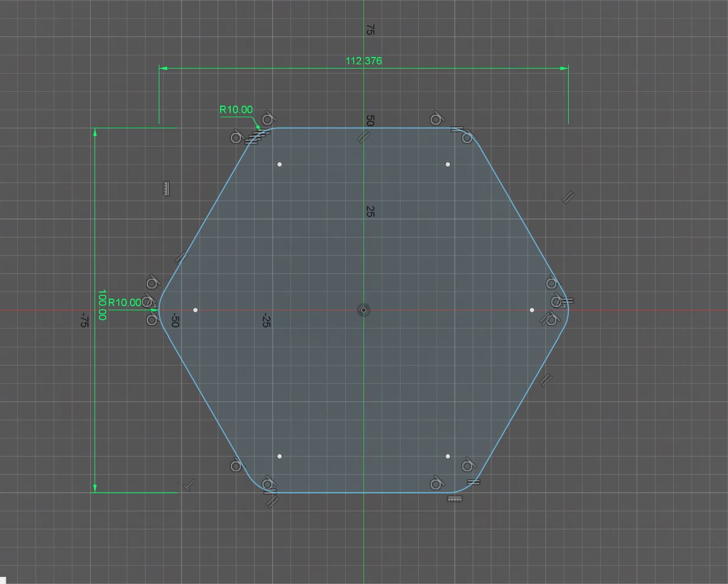This screenshot has height=584, width=728.
Task: Select the bottom-left fillet center point
Action: click(x=279, y=456)
